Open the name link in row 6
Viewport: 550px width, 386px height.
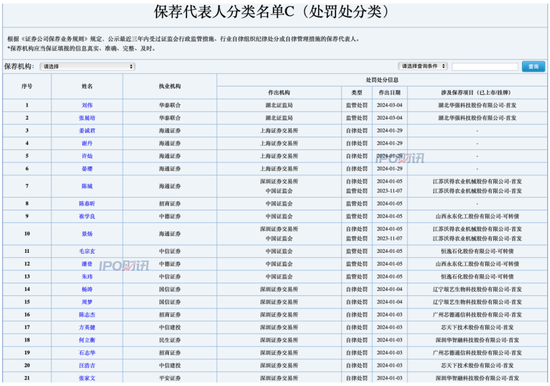coord(87,169)
